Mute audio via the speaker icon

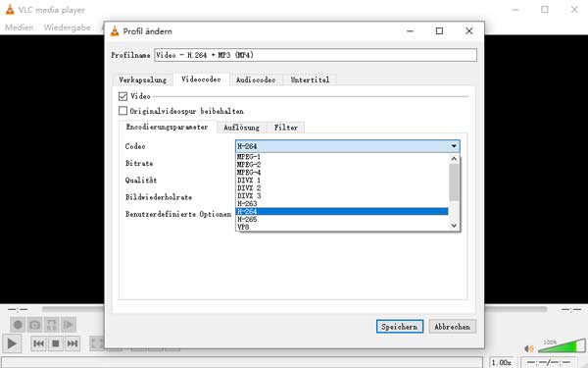pos(529,348)
